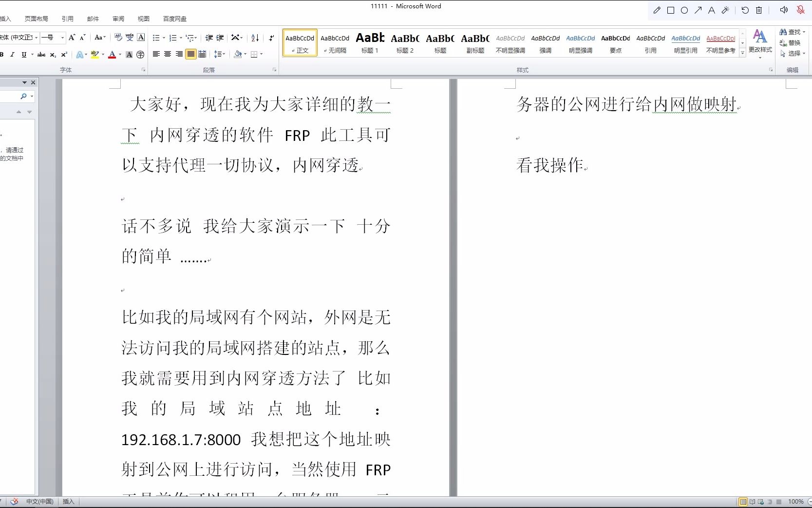This screenshot has width=812, height=508.
Task: Open the 百度网盘 tab
Action: (x=175, y=19)
